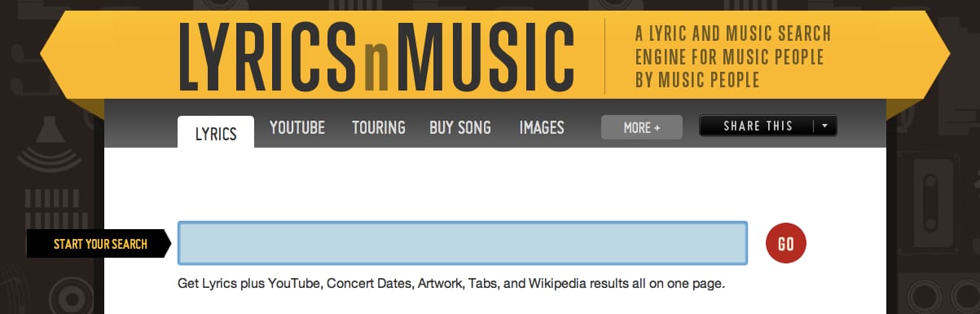Open the Touring tab

click(x=379, y=128)
